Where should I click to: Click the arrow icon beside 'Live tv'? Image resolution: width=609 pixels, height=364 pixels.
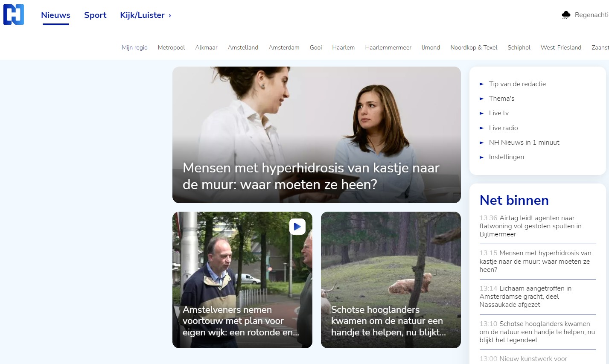482,113
